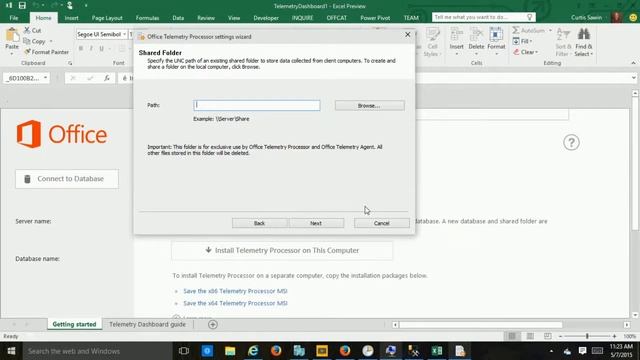
Task: Select the Format Painter brush
Action: point(27,52)
